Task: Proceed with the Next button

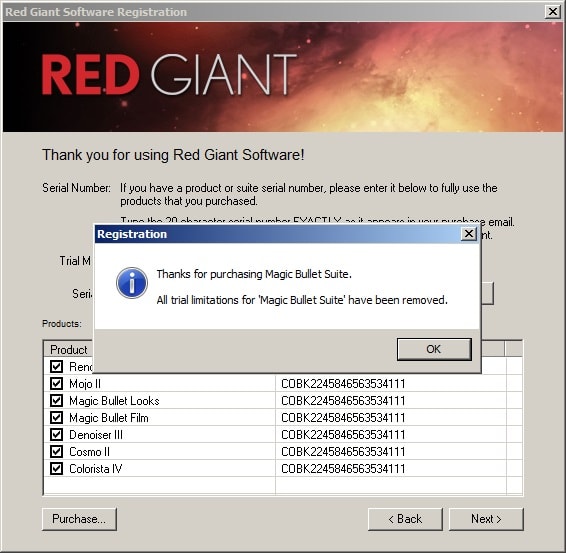Action: (x=486, y=519)
